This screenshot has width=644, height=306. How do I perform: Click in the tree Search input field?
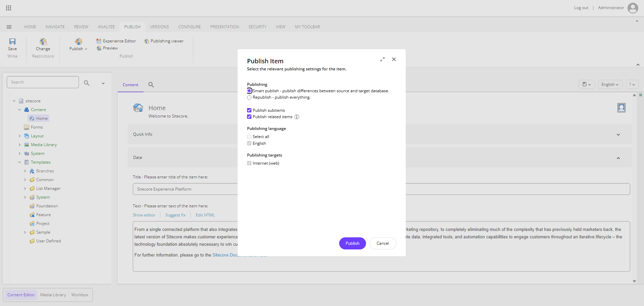point(43,82)
